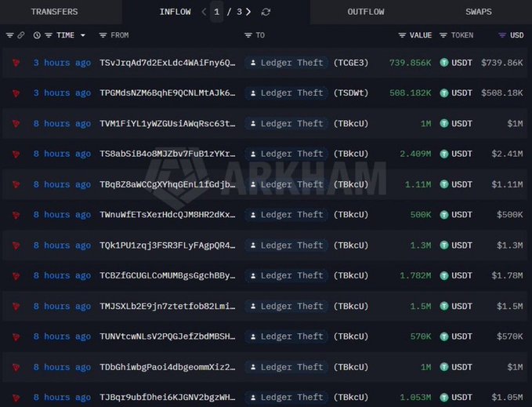Open sender address TS8abSiB4o8MJZbv7FuB1zYKr
This screenshot has width=532, height=407.
point(167,154)
